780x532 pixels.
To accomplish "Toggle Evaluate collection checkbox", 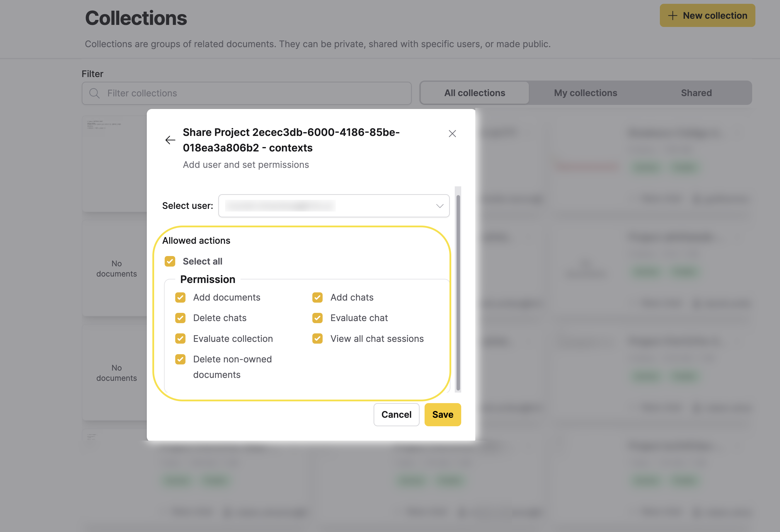I will click(180, 338).
